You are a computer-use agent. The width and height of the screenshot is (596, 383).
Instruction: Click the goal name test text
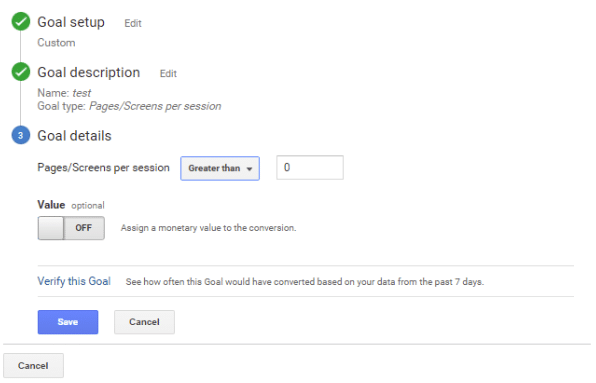(82, 93)
